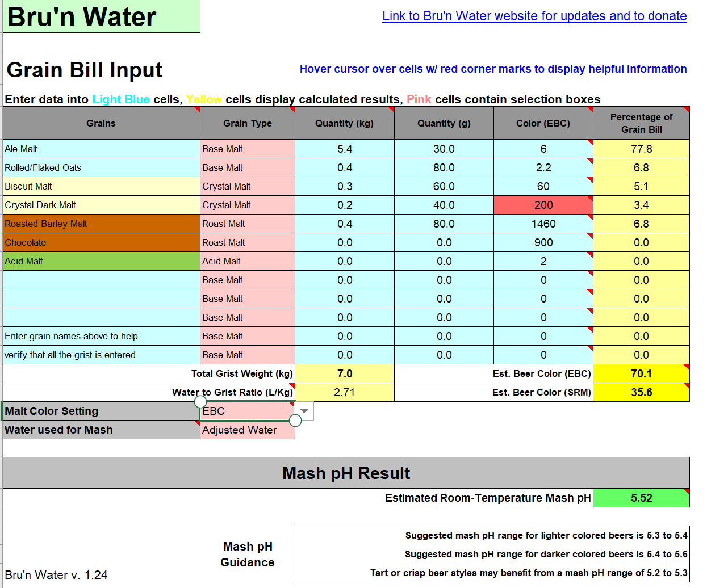The width and height of the screenshot is (707, 588).
Task: Select the Est. Beer Color (SRM) value
Action: (x=641, y=392)
